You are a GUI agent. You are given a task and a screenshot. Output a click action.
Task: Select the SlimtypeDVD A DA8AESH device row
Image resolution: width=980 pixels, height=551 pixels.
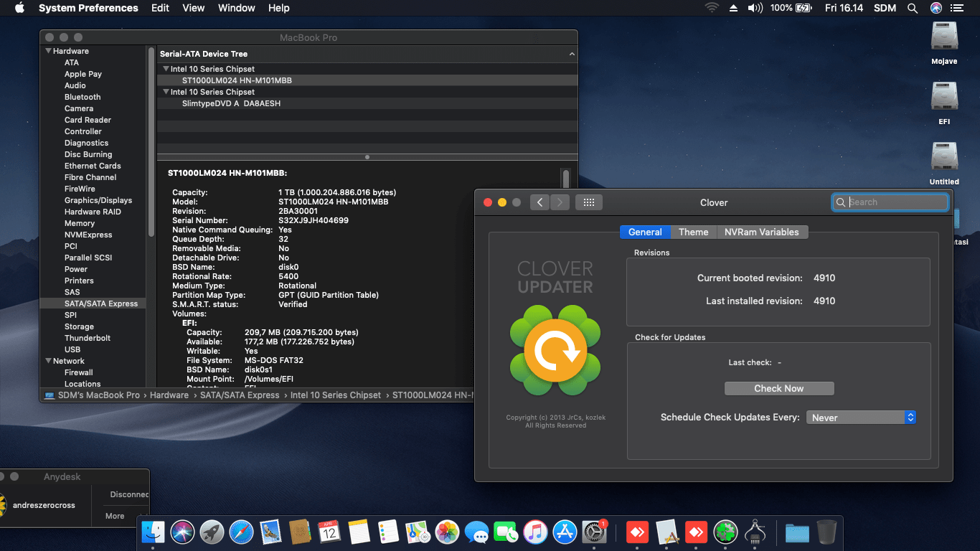point(231,103)
